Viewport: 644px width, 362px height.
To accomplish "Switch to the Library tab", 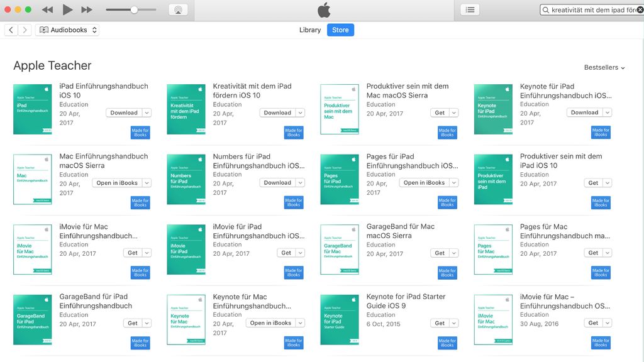I will click(310, 30).
